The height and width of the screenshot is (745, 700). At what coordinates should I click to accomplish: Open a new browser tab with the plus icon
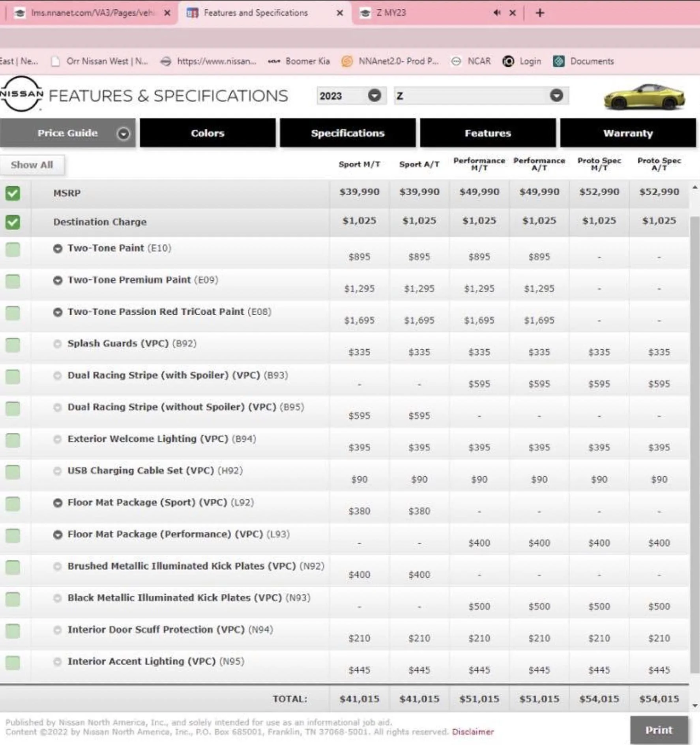click(540, 13)
